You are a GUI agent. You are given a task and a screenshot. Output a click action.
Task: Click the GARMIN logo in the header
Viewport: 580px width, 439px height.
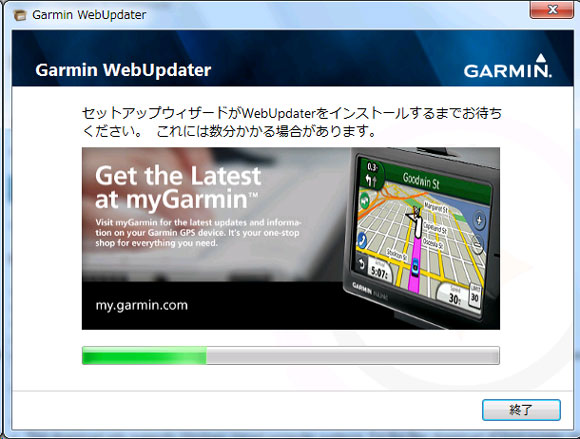[508, 67]
